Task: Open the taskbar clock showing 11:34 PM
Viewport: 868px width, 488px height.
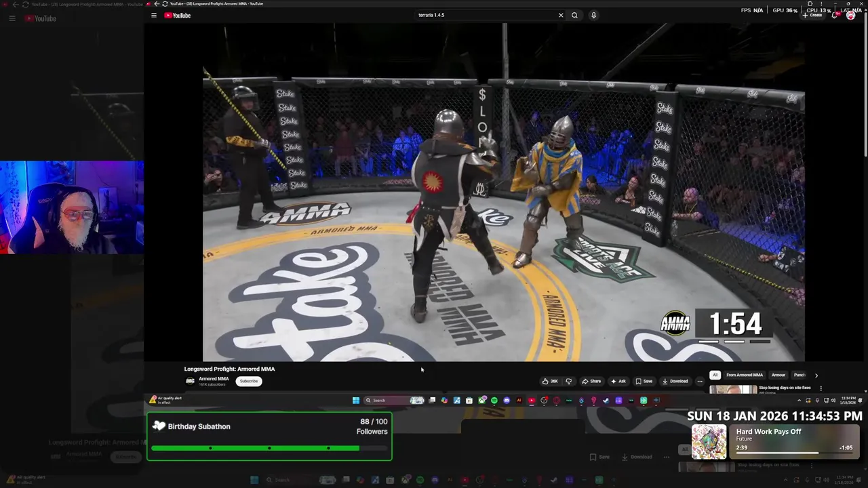Action: [848, 400]
